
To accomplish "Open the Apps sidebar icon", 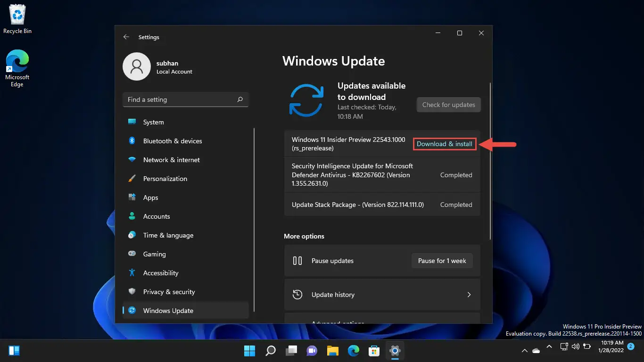I will click(132, 197).
